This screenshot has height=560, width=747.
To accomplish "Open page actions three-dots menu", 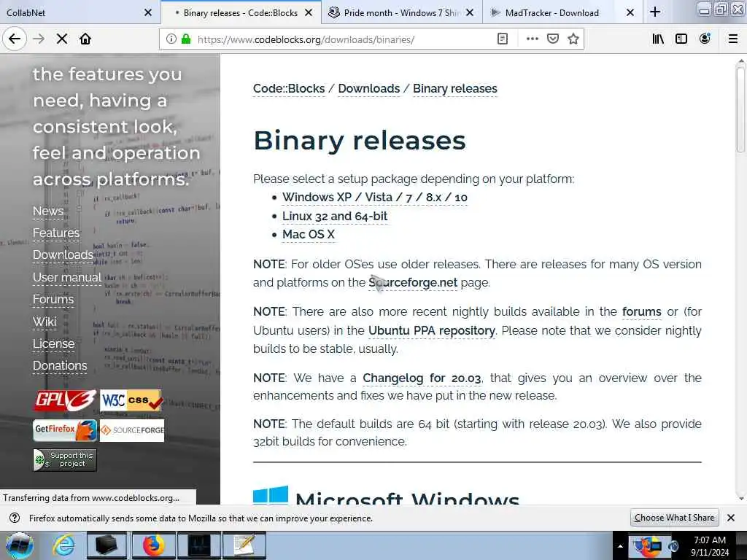I will pyautogui.click(x=532, y=39).
